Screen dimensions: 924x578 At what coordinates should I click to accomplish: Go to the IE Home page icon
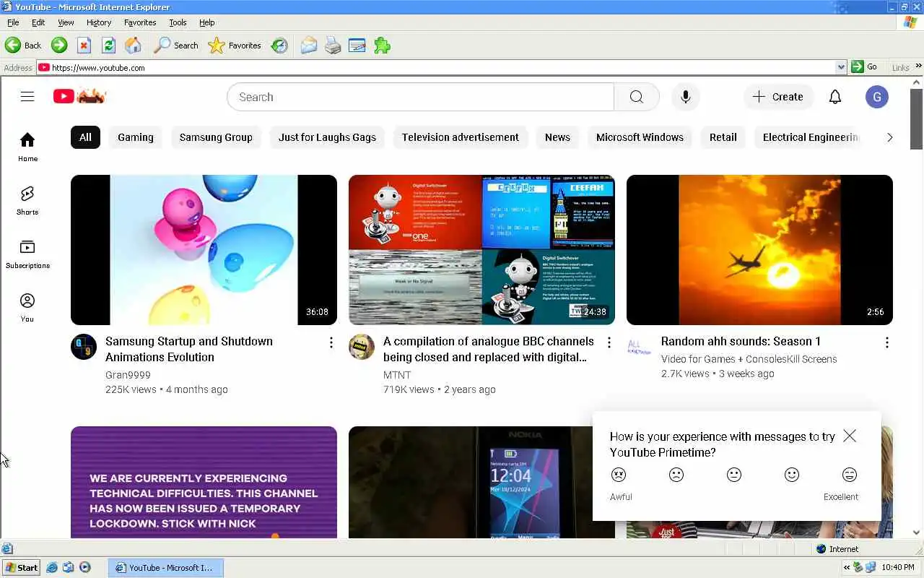click(x=133, y=46)
